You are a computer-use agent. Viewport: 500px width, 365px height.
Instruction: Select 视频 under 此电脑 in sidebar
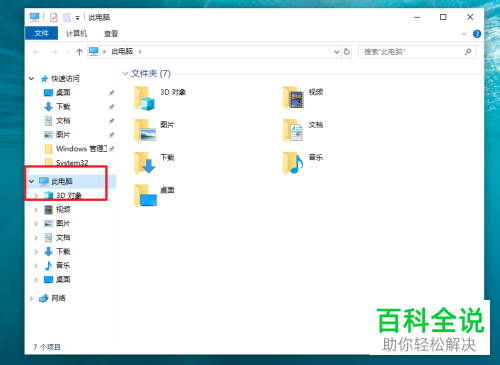point(63,209)
